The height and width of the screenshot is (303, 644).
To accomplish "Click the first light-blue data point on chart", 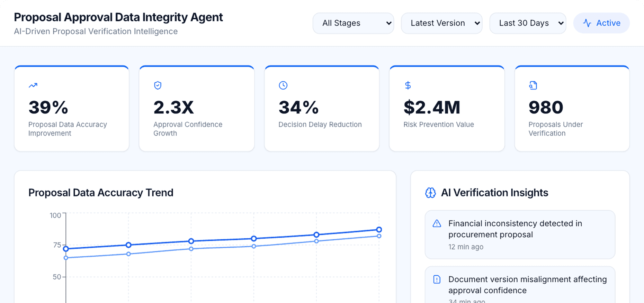I will click(x=66, y=258).
